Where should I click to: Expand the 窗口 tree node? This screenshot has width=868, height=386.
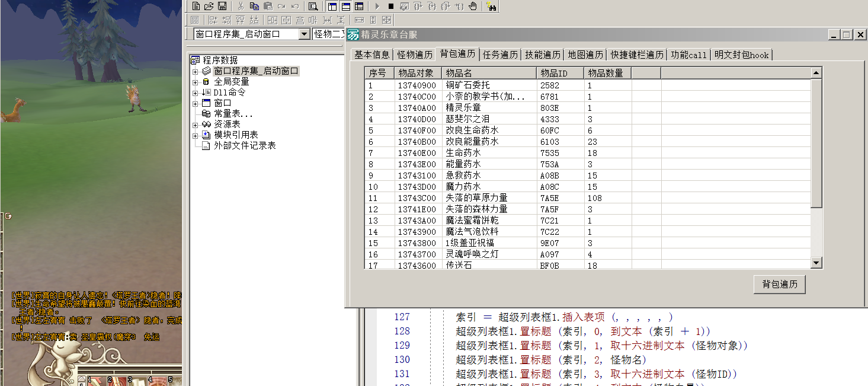tap(195, 103)
